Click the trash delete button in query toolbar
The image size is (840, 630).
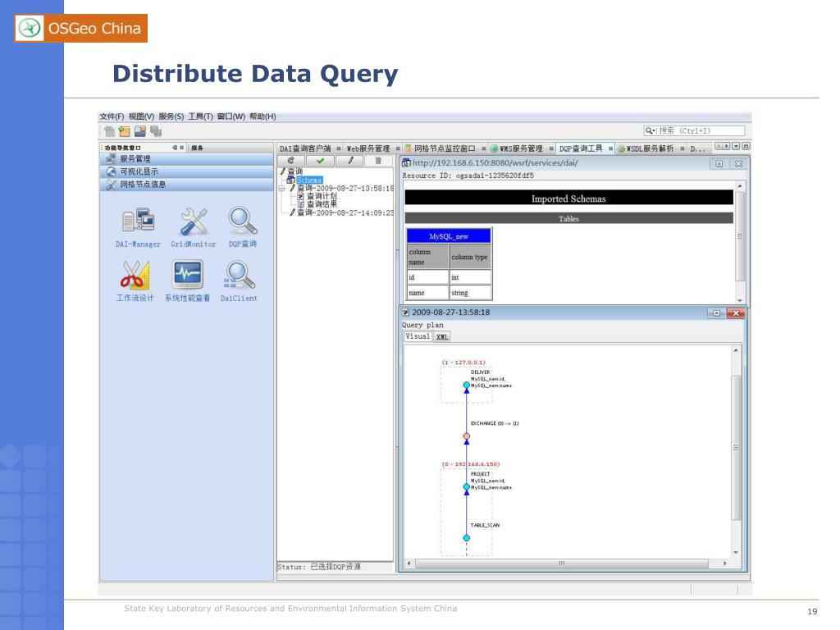pos(378,160)
